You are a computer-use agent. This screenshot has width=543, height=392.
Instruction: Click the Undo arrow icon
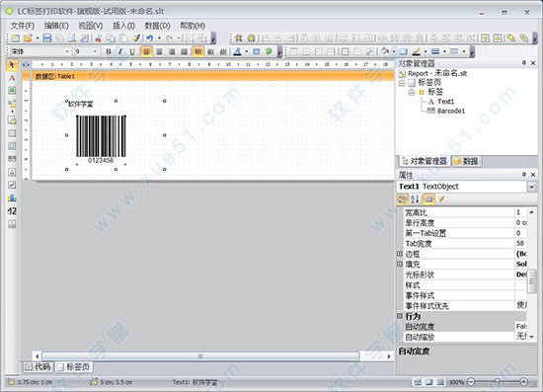(x=150, y=39)
